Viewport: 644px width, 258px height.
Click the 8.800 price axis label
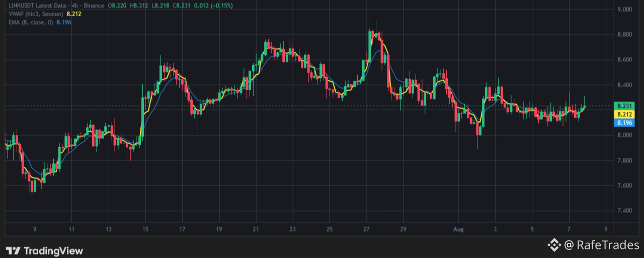point(624,34)
